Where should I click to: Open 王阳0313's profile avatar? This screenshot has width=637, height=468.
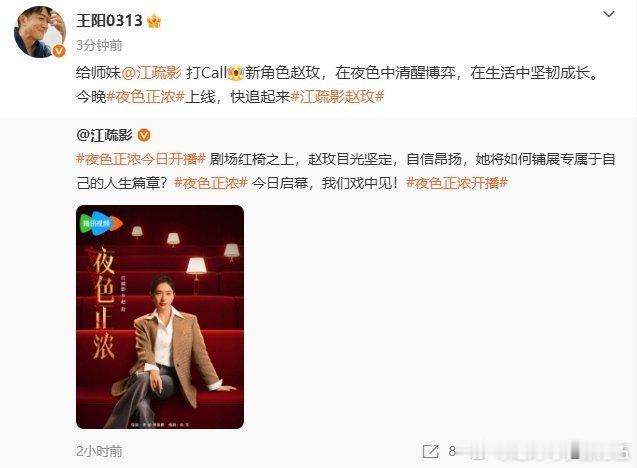(x=39, y=32)
